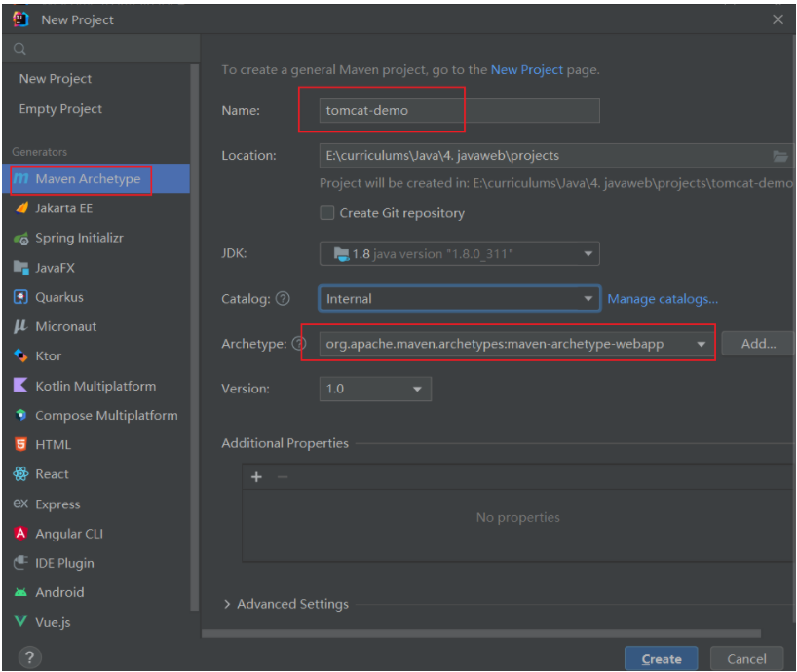
Task: Click the React atom icon
Action: click(x=20, y=474)
